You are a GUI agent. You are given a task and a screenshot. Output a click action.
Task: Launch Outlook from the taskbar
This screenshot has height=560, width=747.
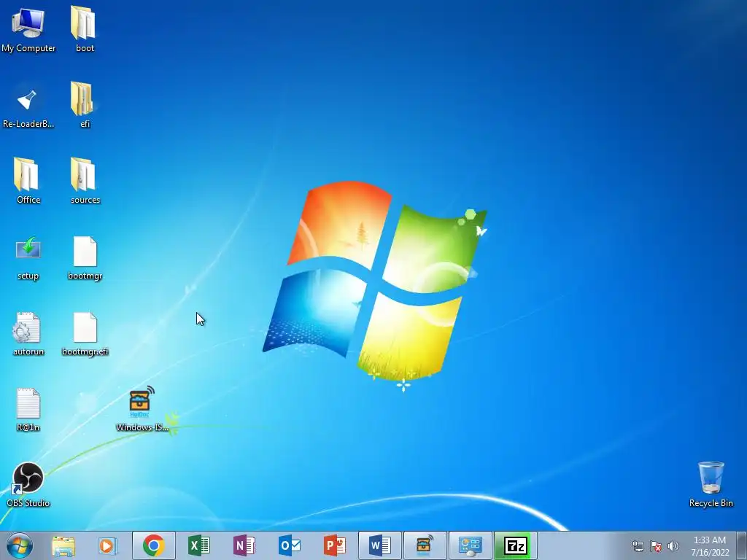click(x=289, y=545)
